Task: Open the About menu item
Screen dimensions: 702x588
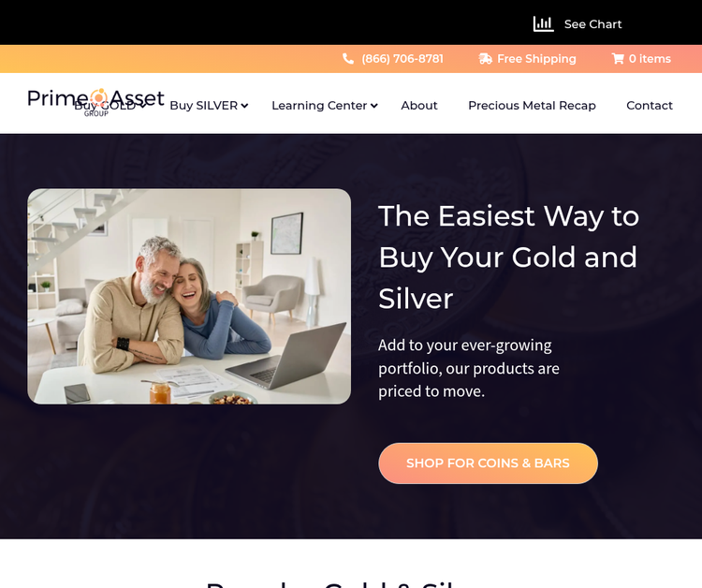Action: click(419, 105)
